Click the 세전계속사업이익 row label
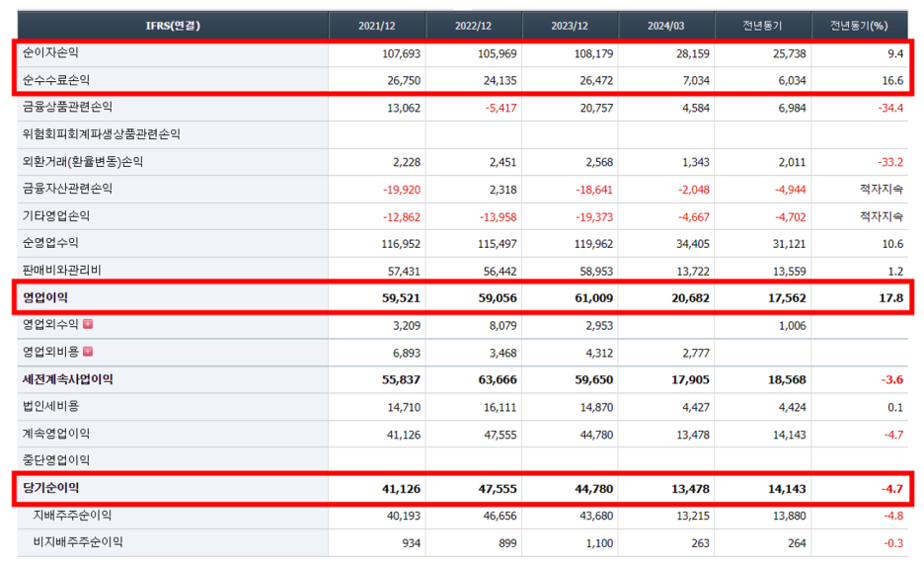This screenshot has height=567, width=924. pyautogui.click(x=68, y=379)
